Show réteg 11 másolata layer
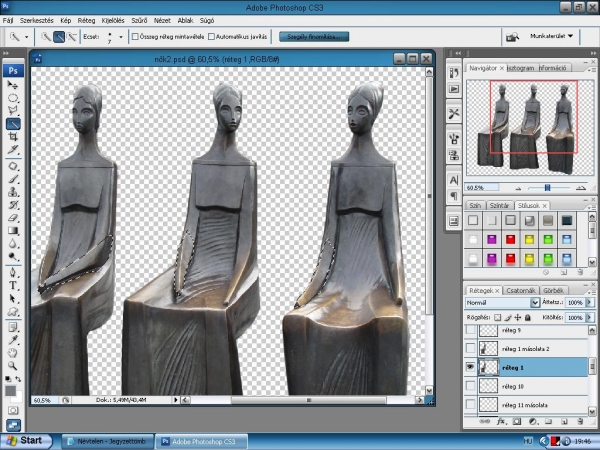Image resolution: width=600 pixels, height=450 pixels. 470,404
